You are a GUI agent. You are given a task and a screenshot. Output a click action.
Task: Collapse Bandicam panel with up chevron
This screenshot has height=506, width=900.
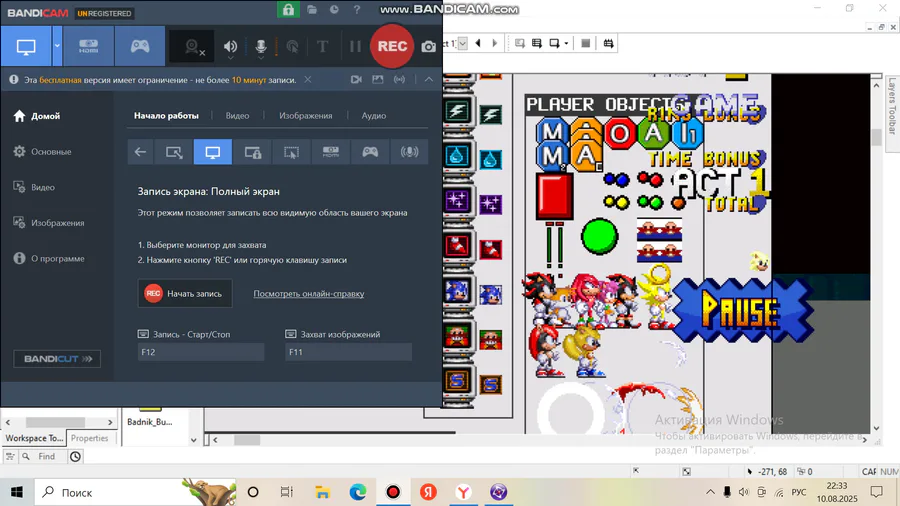click(x=429, y=80)
